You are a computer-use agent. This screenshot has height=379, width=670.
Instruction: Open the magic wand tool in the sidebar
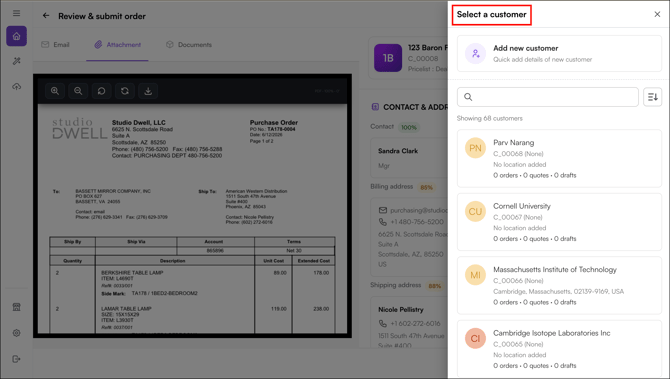(x=16, y=61)
